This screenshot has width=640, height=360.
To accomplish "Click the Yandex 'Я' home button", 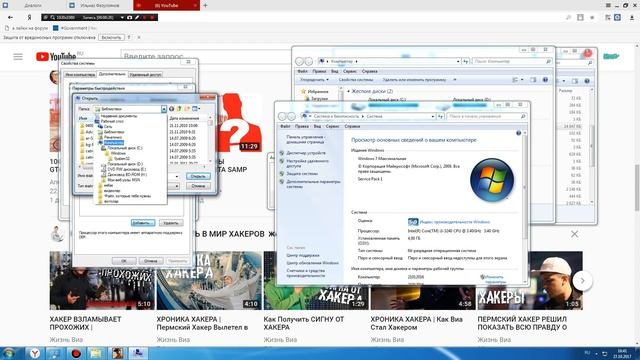I will click(x=29, y=18).
